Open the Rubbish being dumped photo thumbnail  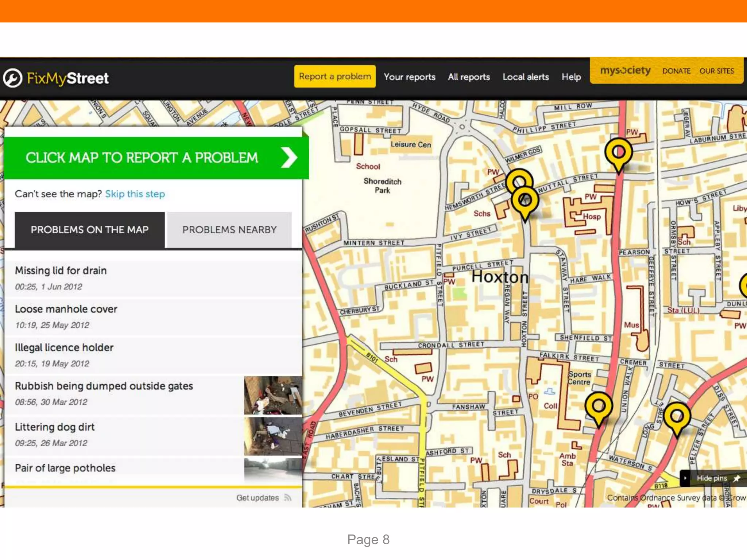point(273,395)
